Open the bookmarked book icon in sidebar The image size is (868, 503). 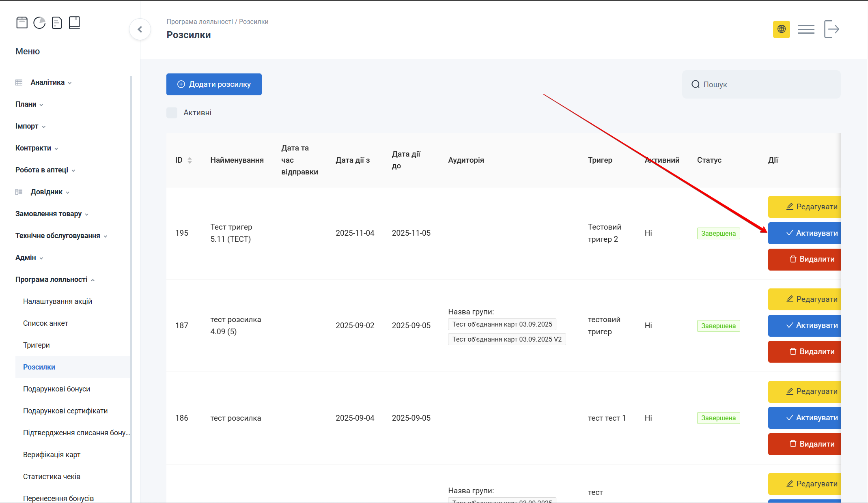click(74, 23)
